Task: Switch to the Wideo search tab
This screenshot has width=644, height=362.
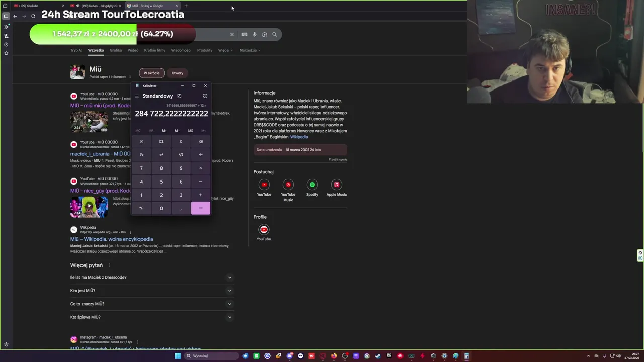Action: click(x=133, y=50)
